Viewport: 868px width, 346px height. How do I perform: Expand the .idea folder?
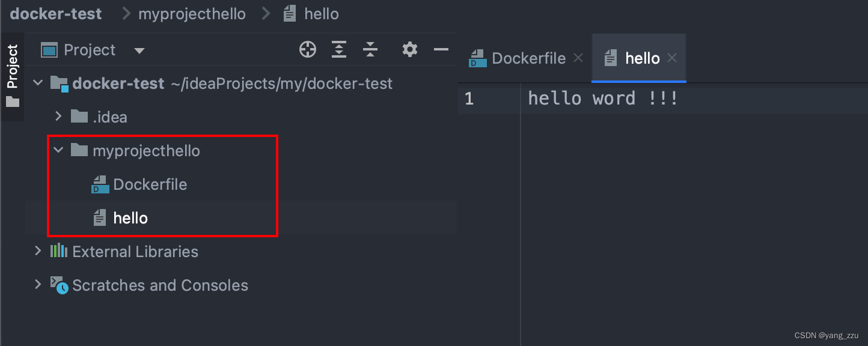click(58, 116)
